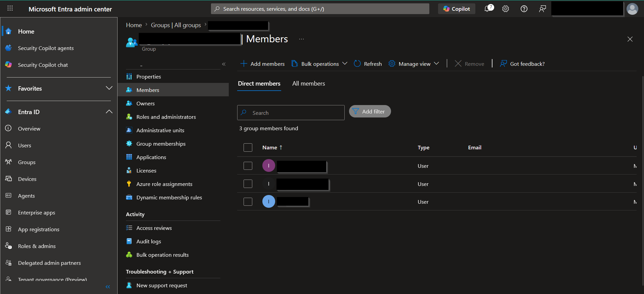The width and height of the screenshot is (644, 294).
Task: Switch to Direct members tab
Action: [259, 84]
